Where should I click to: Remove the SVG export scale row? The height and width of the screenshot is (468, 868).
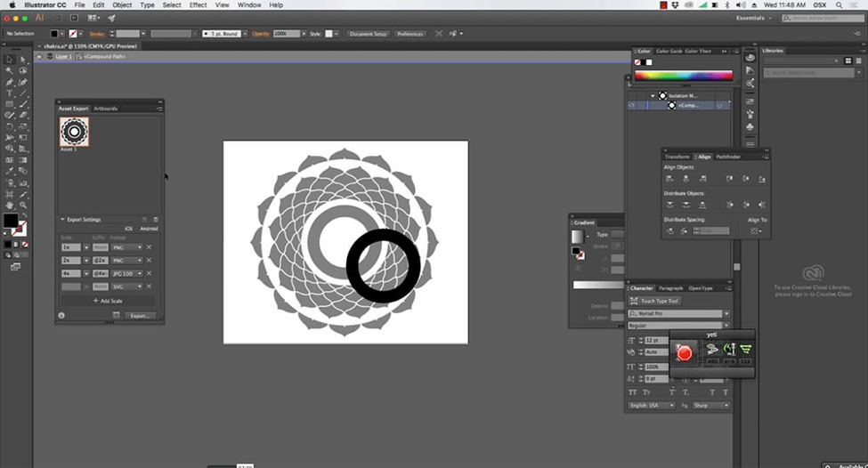click(x=149, y=286)
